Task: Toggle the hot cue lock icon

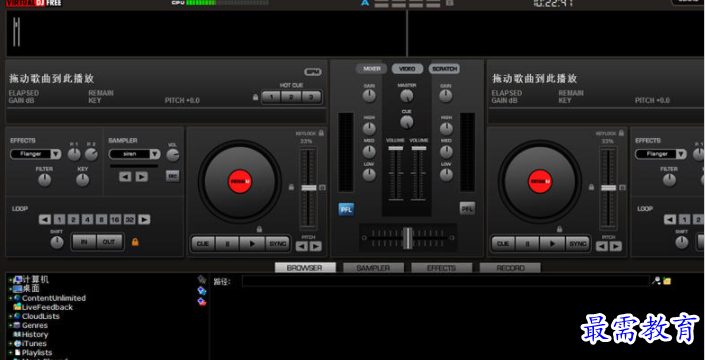Action: 255,97
